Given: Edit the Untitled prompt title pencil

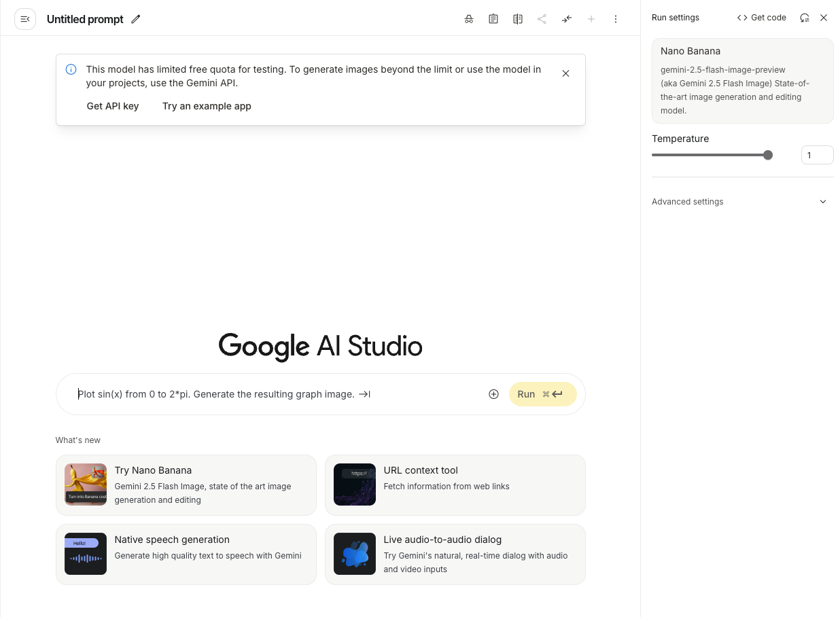Looking at the screenshot, I should (136, 19).
